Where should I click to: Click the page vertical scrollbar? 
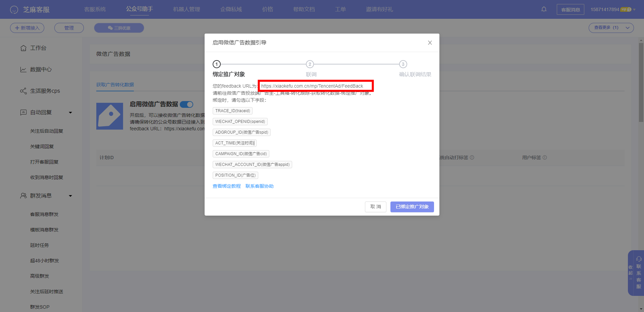pos(641,82)
